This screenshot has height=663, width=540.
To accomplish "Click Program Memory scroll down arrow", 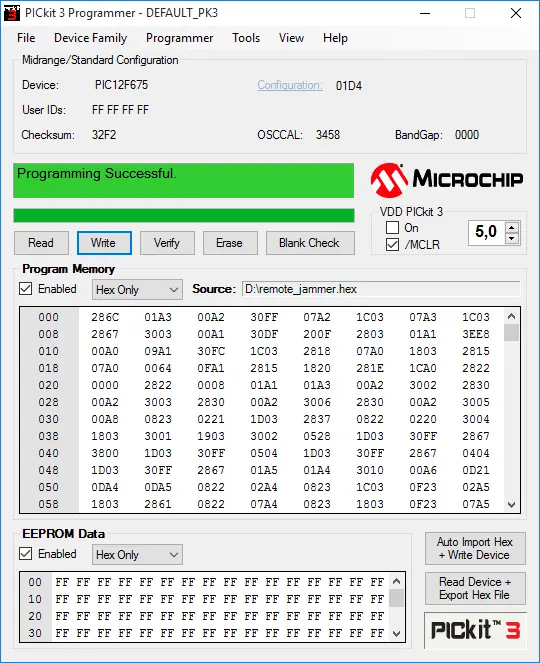I will click(x=511, y=504).
